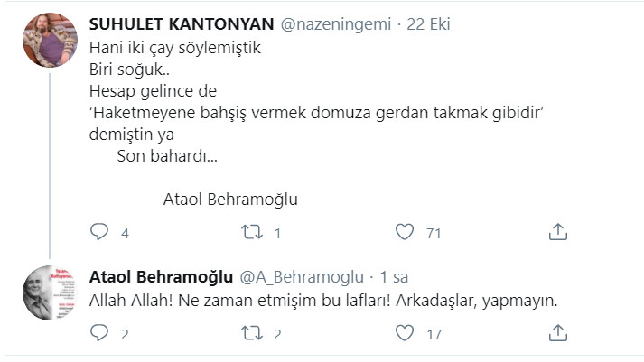Like the tweet with 17 likes

click(x=405, y=333)
